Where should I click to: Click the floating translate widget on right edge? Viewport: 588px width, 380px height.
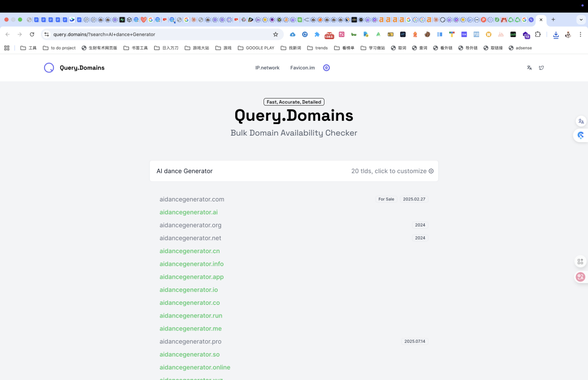(581, 121)
